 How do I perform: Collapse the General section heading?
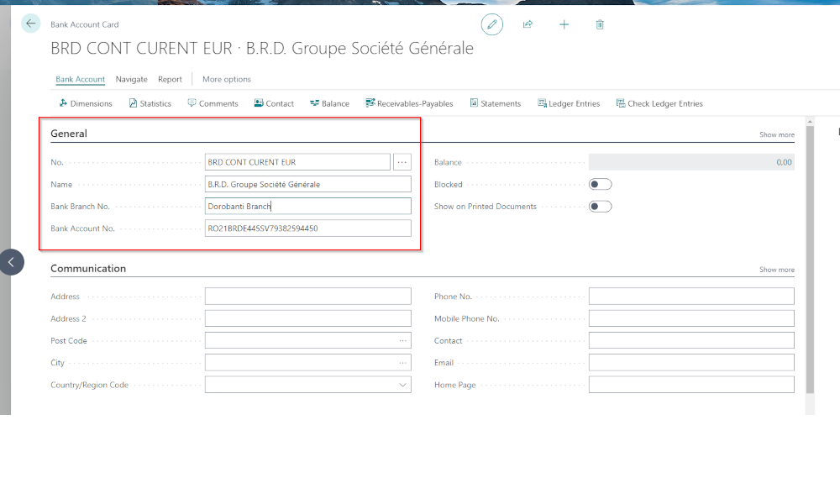tap(69, 134)
